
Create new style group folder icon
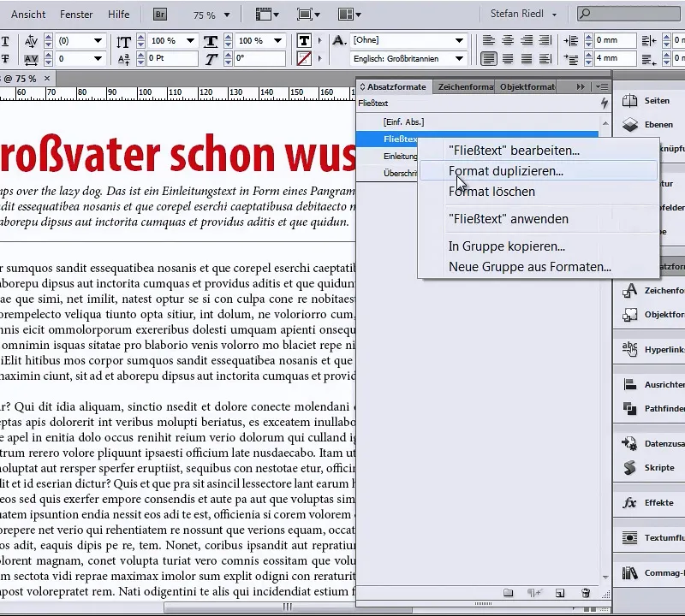coord(508,592)
